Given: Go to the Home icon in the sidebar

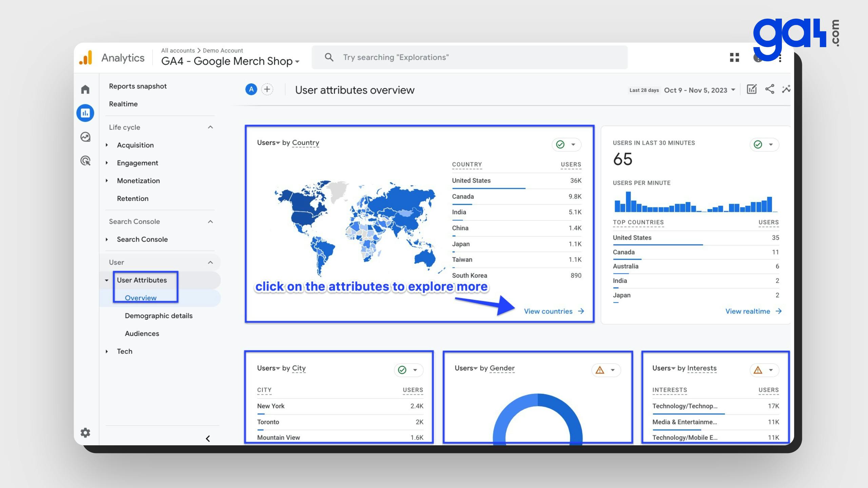Looking at the screenshot, I should tap(85, 89).
